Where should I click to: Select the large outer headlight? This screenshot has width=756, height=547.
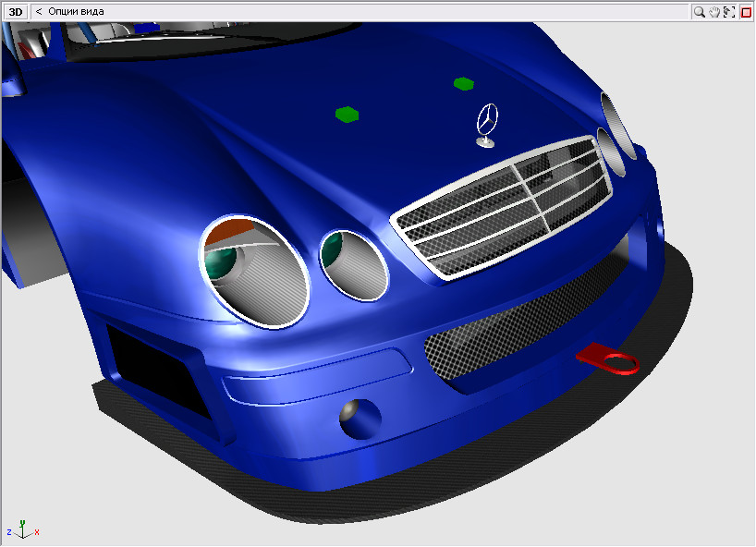pos(254,272)
